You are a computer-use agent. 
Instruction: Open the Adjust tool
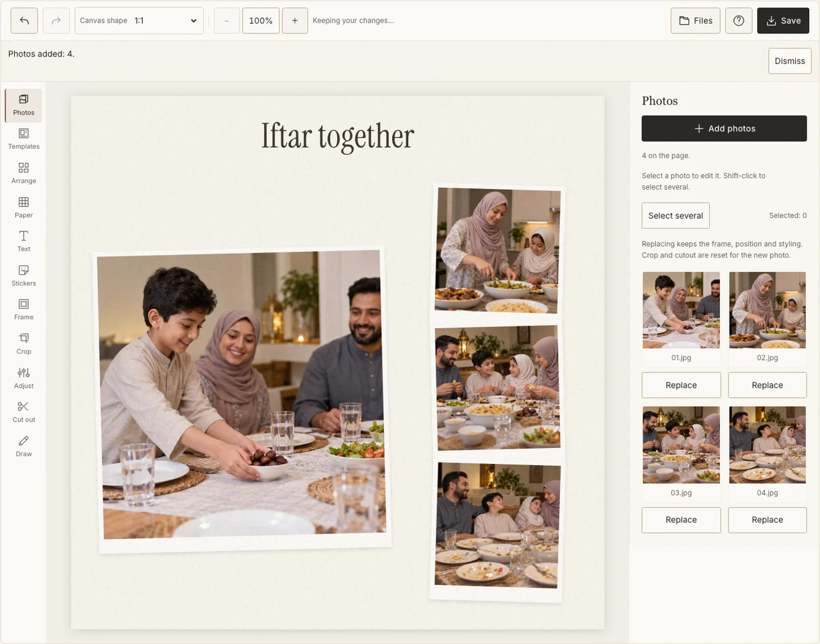coord(24,378)
